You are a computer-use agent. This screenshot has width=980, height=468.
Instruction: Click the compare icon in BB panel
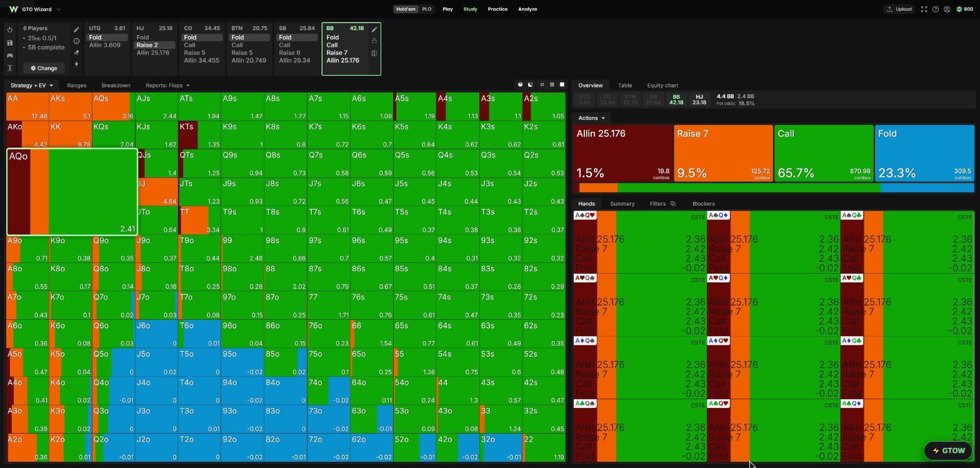374,53
